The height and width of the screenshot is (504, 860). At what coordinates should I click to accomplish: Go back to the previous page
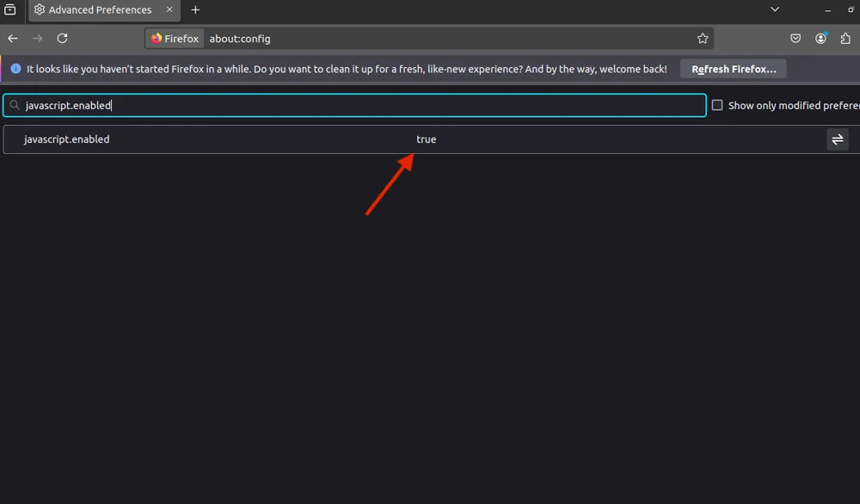(12, 38)
